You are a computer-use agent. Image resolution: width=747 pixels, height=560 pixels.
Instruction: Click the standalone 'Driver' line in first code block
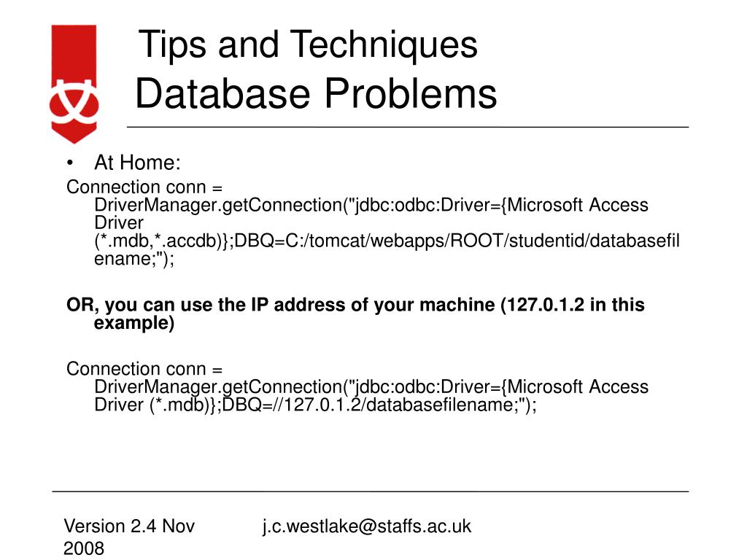(119, 223)
